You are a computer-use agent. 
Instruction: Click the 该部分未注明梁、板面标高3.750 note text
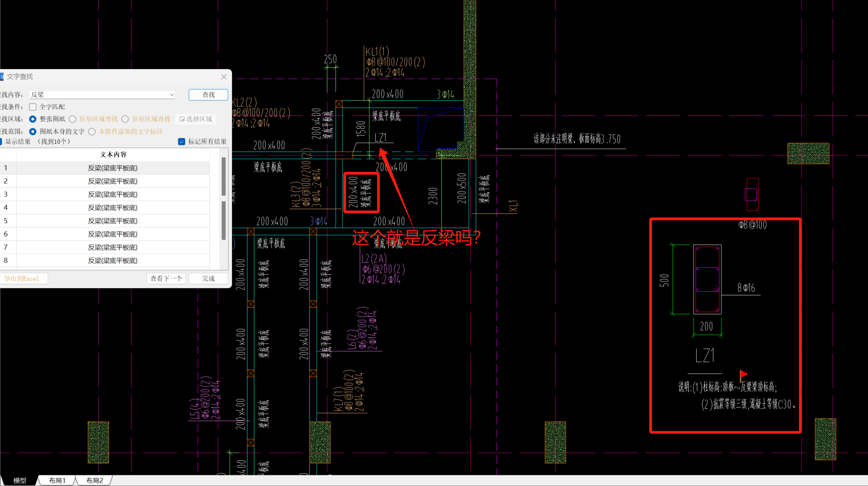pyautogui.click(x=577, y=139)
